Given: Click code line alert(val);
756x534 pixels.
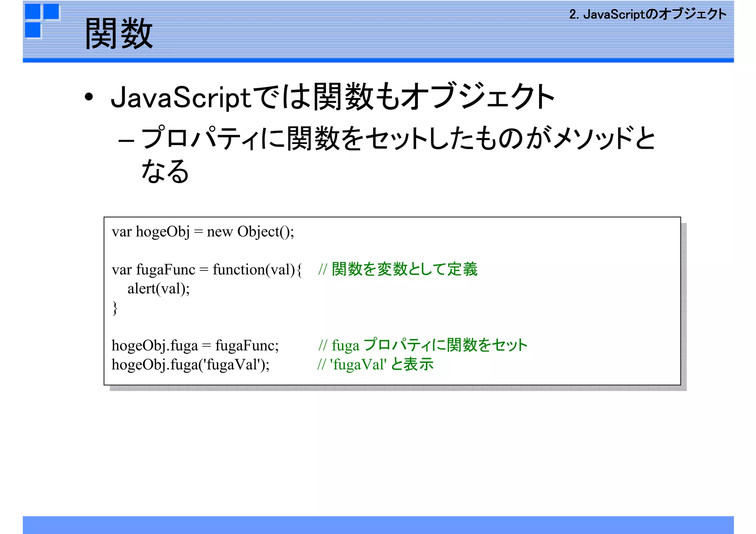Looking at the screenshot, I should [x=159, y=289].
